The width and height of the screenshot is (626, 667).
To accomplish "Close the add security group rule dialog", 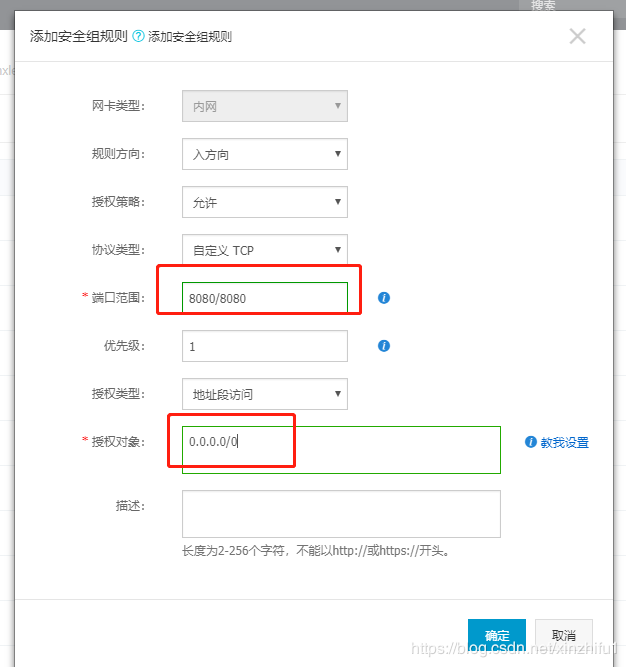I will pyautogui.click(x=578, y=36).
